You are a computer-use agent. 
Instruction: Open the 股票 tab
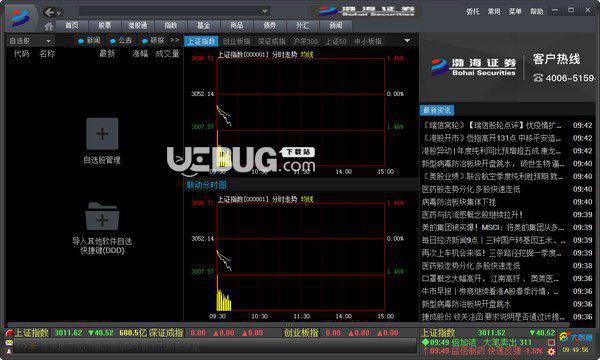pos(104,26)
